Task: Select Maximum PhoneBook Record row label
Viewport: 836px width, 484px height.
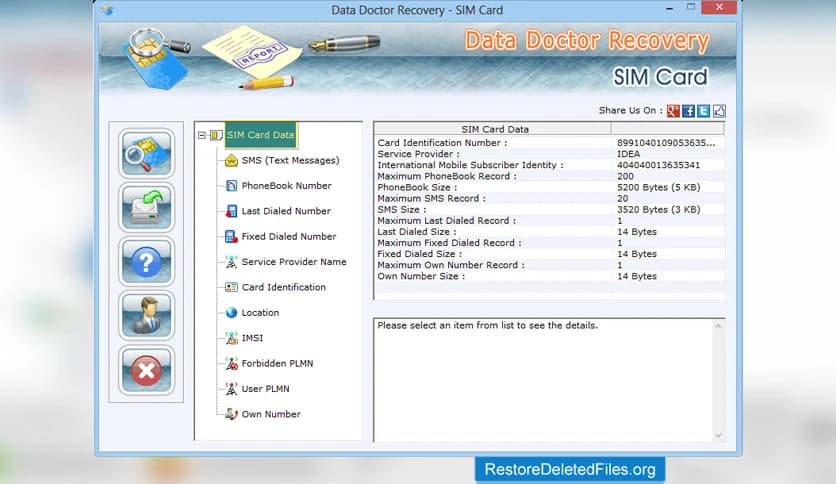Action: (x=447, y=176)
